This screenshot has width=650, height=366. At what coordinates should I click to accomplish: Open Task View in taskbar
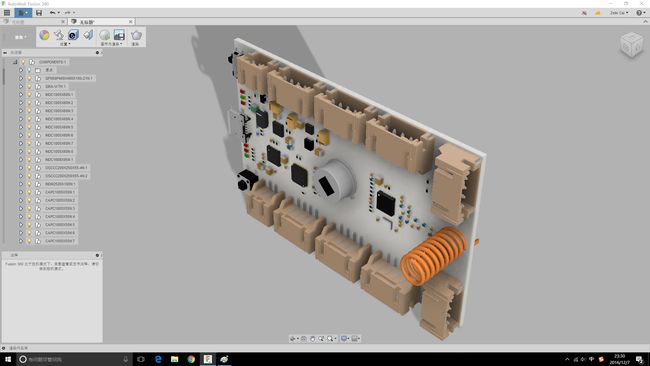point(141,359)
